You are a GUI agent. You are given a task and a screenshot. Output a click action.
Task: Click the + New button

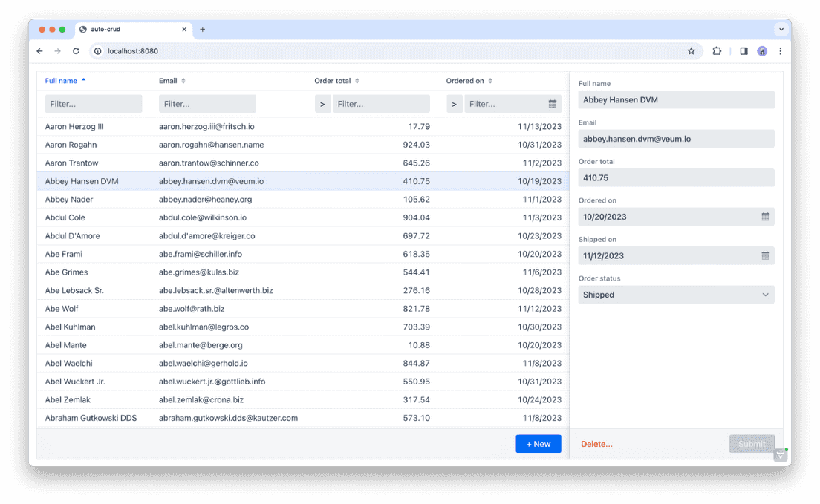[538, 443]
